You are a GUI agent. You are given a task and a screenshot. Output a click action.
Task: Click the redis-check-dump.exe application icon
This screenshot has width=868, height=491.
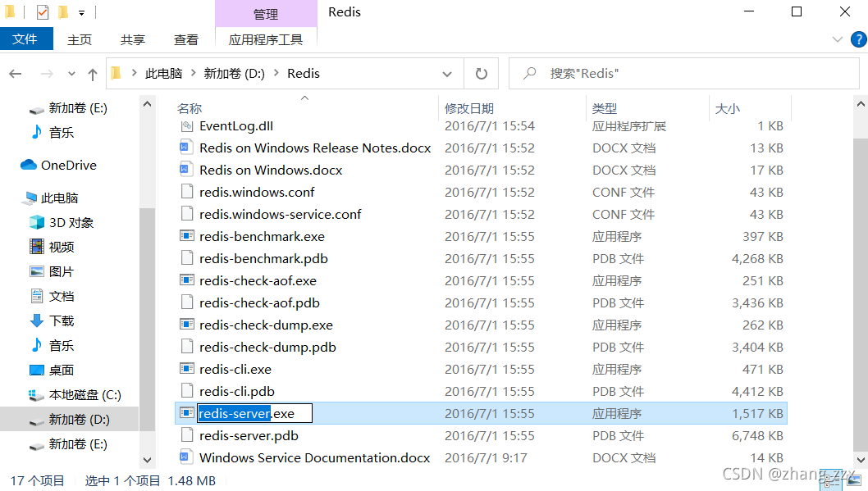pyautogui.click(x=187, y=324)
